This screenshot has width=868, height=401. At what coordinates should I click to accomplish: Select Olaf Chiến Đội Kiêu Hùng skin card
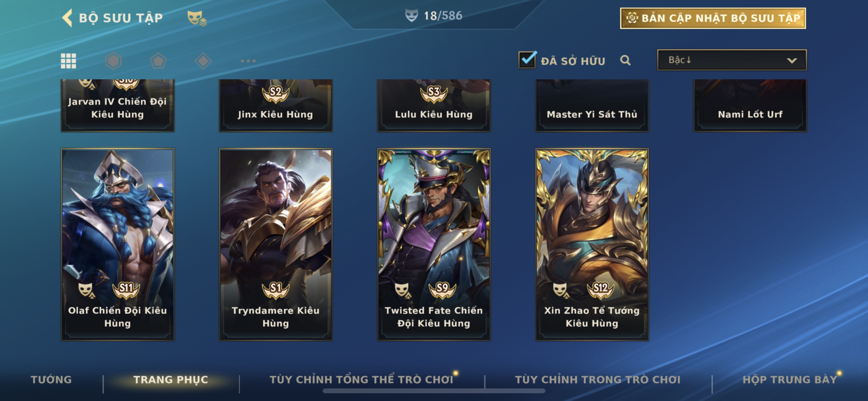pyautogui.click(x=118, y=245)
